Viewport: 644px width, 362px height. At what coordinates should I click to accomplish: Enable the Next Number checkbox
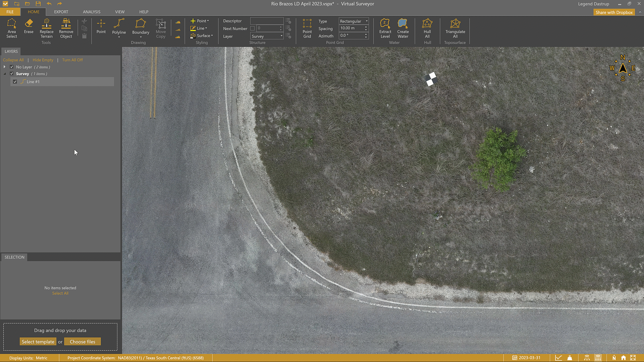253,28
